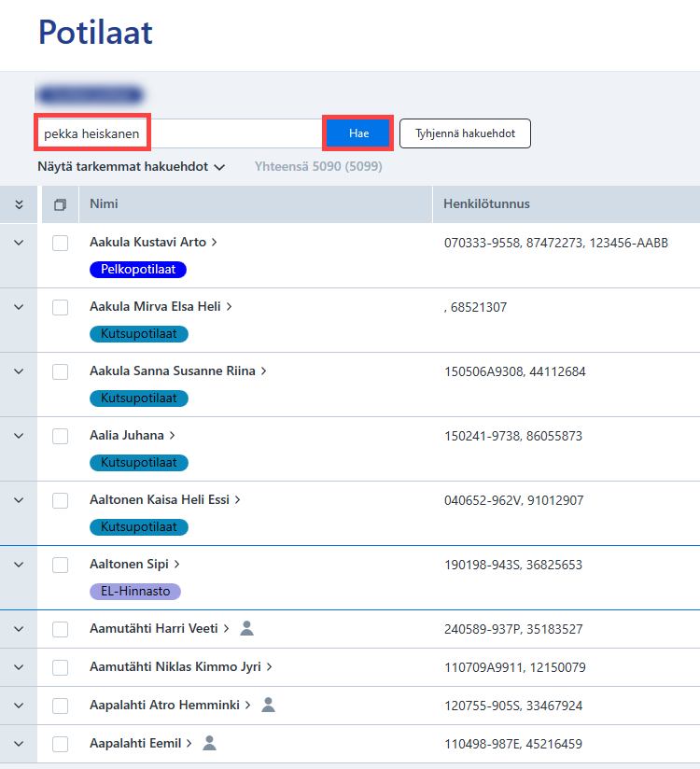The height and width of the screenshot is (769, 700).
Task: Tick checkbox for Aaltonen Kaisa Heli Essi
Action: [61, 501]
